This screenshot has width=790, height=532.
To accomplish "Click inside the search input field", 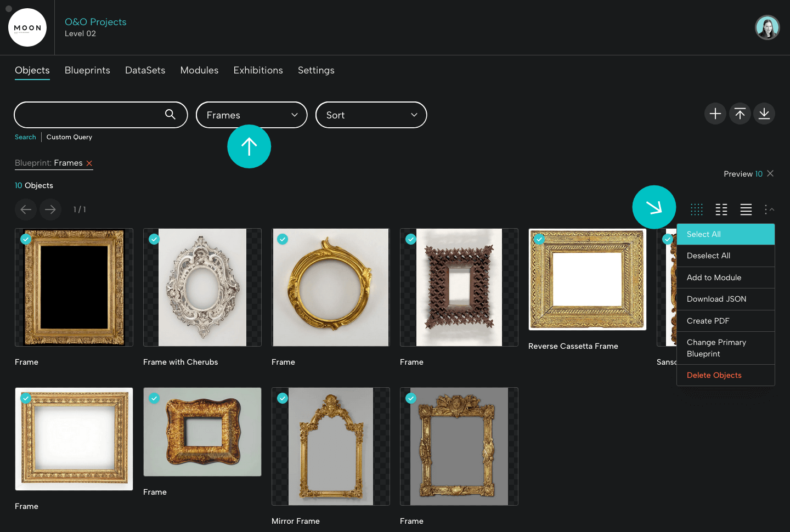I will tap(93, 115).
